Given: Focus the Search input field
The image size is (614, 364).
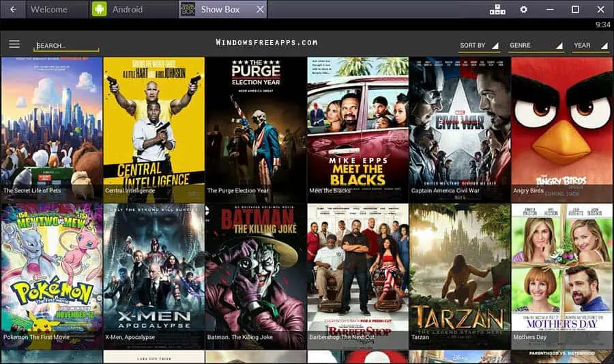Looking at the screenshot, I should 66,46.
